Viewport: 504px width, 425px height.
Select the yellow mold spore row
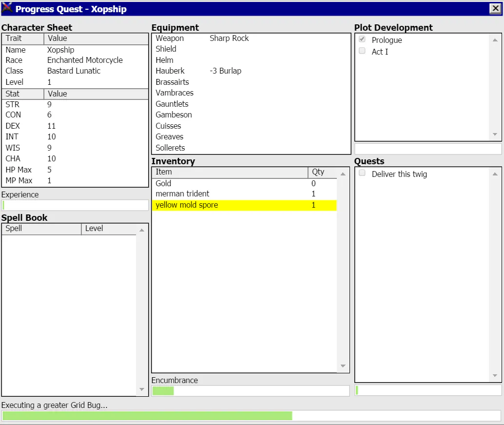pyautogui.click(x=244, y=205)
